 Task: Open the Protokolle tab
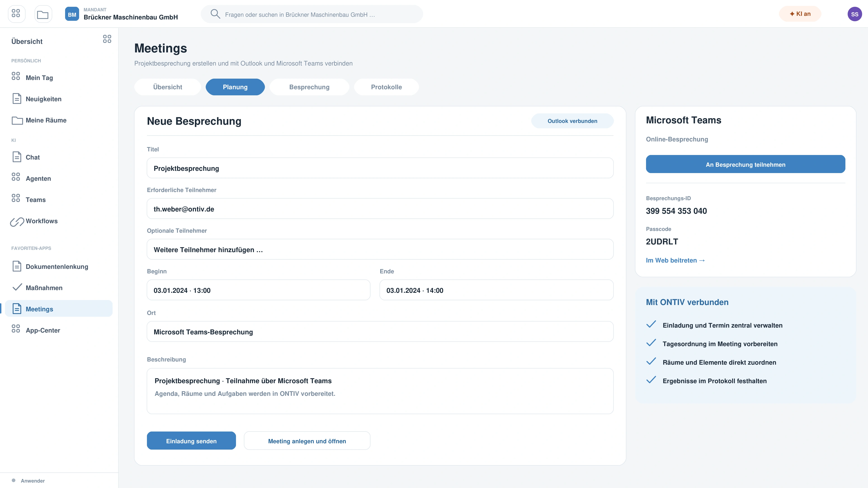point(386,87)
